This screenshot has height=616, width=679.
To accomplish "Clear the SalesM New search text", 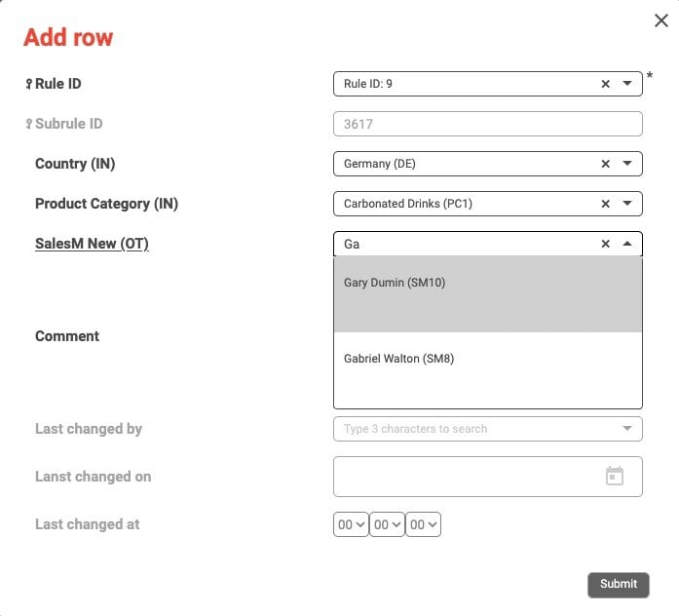I will click(605, 244).
